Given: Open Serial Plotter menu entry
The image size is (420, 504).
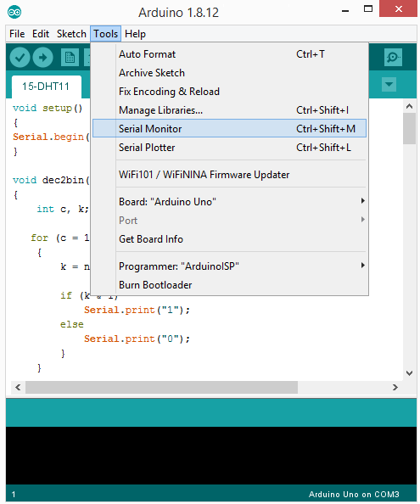Looking at the screenshot, I should 229,148.
